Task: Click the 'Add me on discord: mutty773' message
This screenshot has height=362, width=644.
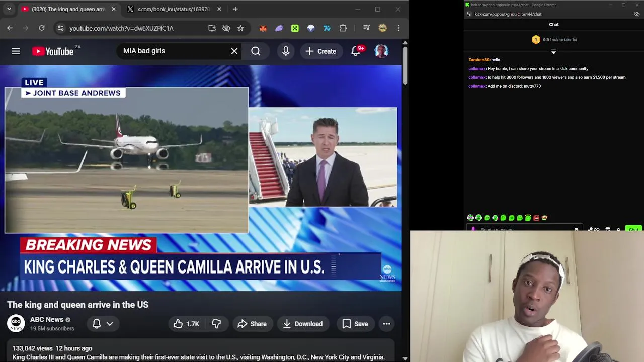Action: [x=514, y=86]
